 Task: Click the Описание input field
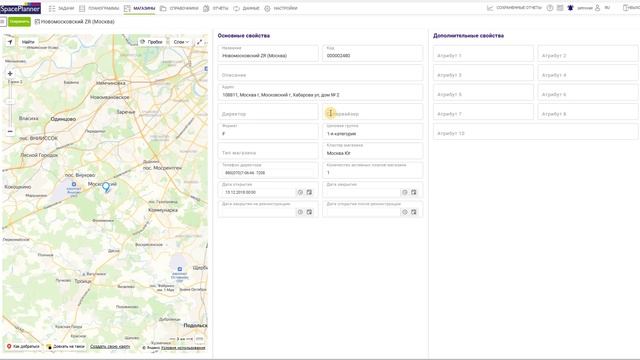(x=320, y=73)
